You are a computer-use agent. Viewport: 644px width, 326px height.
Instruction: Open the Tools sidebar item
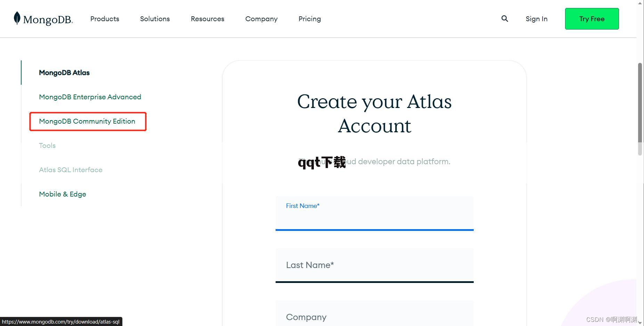47,145
